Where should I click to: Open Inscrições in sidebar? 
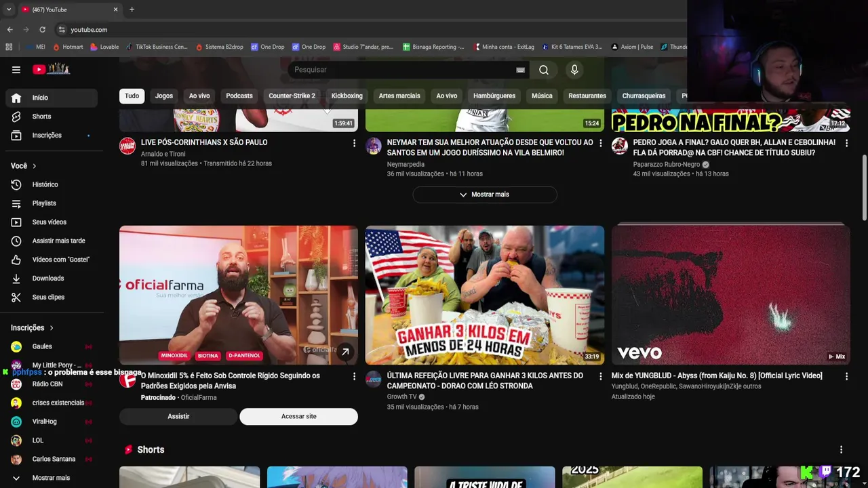tap(52, 136)
